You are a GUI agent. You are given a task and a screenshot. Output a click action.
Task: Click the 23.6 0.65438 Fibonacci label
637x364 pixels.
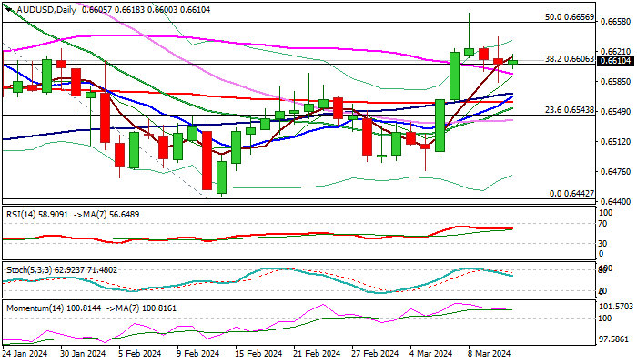pyautogui.click(x=569, y=110)
